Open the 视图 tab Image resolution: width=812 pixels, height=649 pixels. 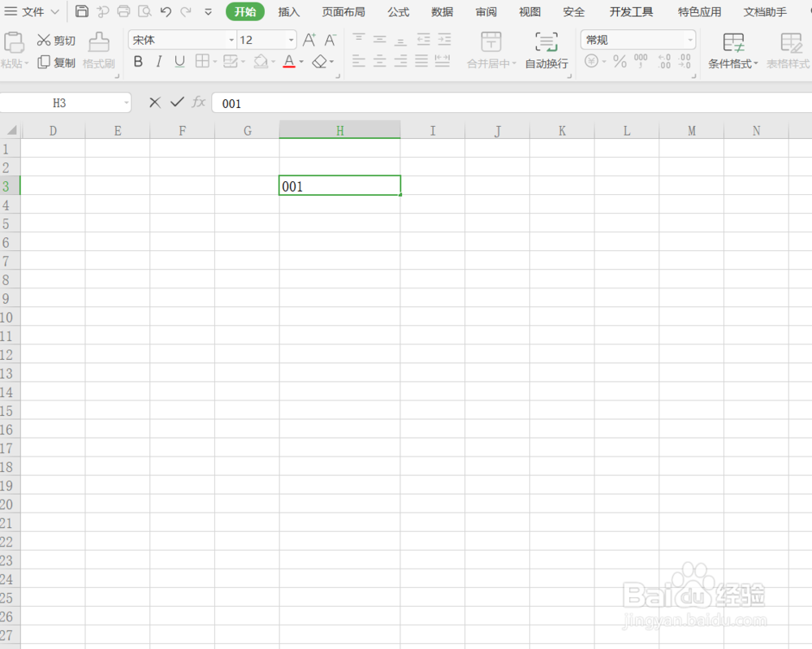pyautogui.click(x=529, y=11)
